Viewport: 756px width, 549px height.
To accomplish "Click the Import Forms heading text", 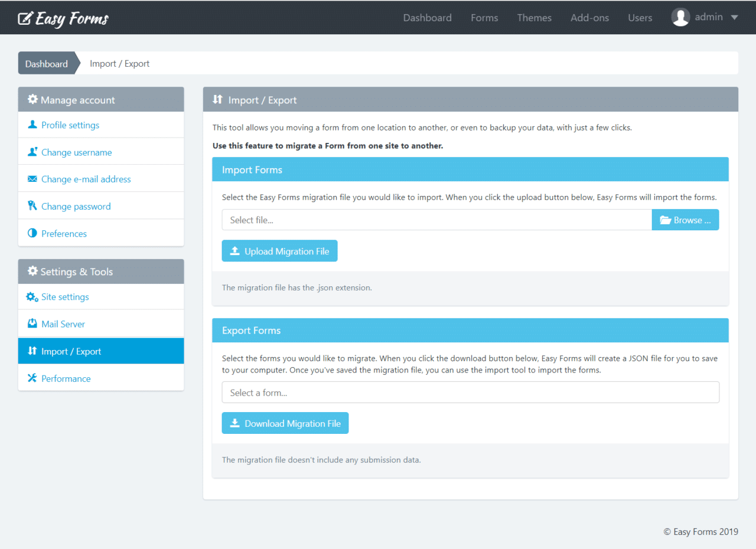I will coord(252,169).
